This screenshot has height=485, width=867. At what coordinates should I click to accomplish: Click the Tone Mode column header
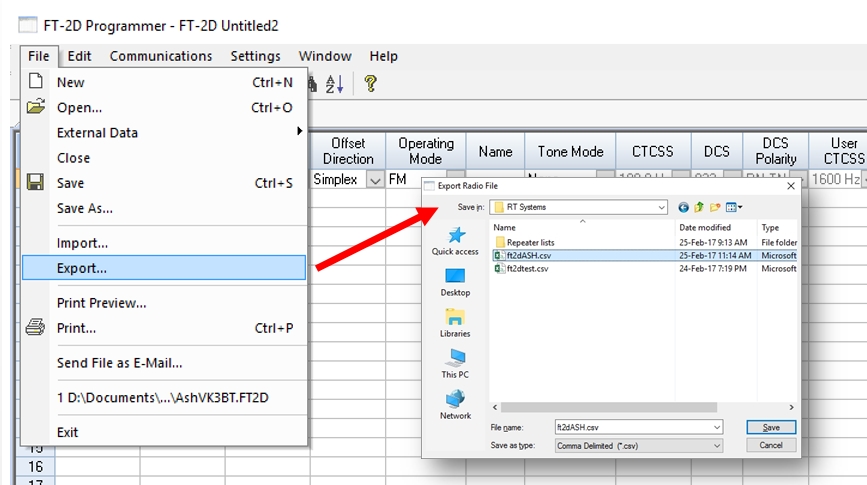pyautogui.click(x=570, y=152)
